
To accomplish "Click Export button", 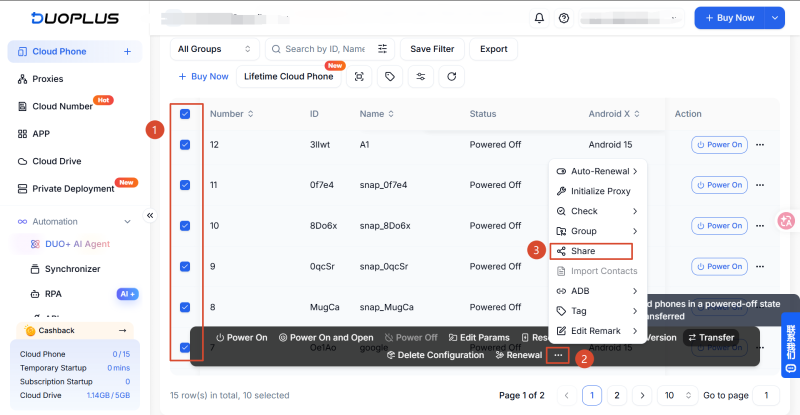I will 493,49.
